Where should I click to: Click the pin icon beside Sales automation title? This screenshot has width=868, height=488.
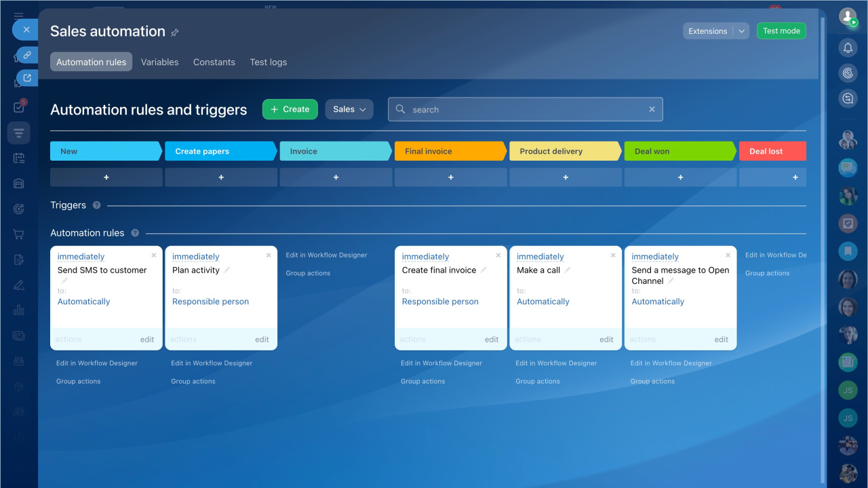pos(175,33)
